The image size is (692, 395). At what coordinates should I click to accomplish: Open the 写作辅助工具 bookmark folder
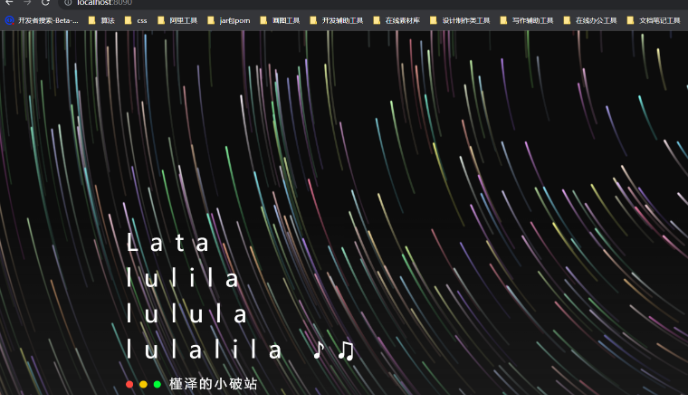click(527, 20)
